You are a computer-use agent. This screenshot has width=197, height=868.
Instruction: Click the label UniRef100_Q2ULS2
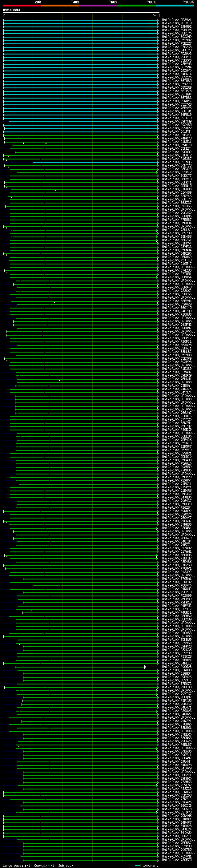tap(177, 229)
